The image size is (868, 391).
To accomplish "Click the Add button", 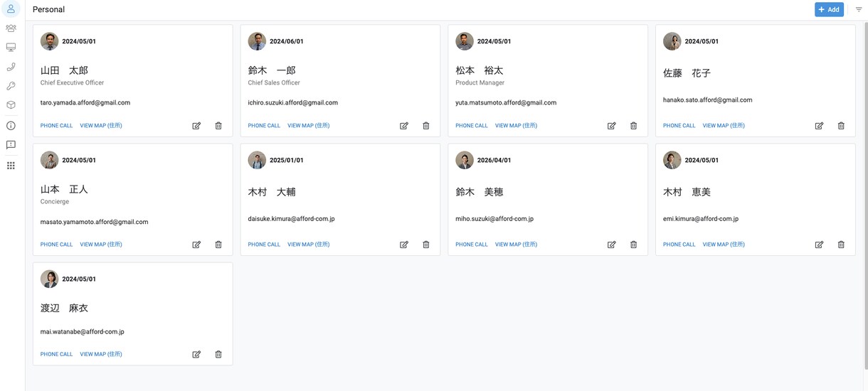I will pos(829,9).
